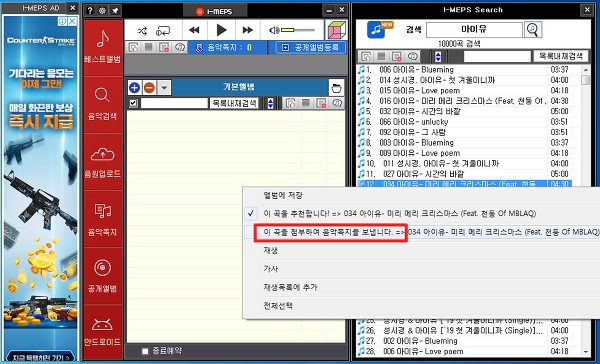Enable the 종료예약 checkbox

pyautogui.click(x=145, y=351)
